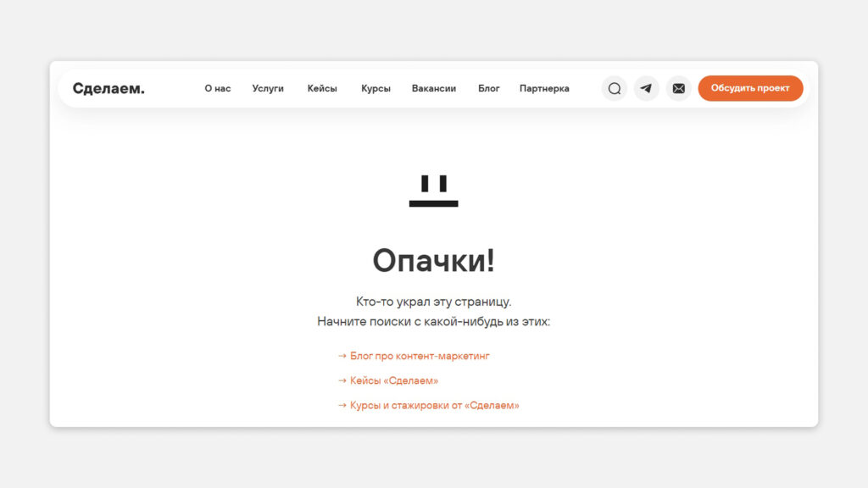Screen dimensions: 868x488
Task: Go to Услуги in navigation
Action: [268, 88]
